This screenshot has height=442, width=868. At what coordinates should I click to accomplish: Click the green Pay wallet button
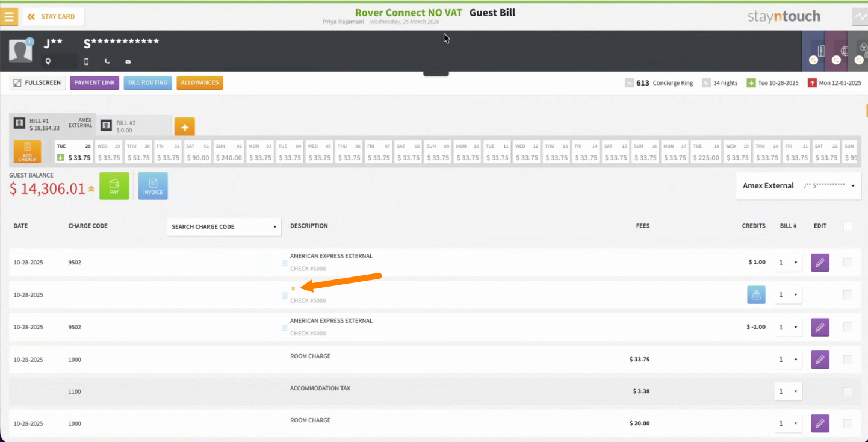coord(114,186)
